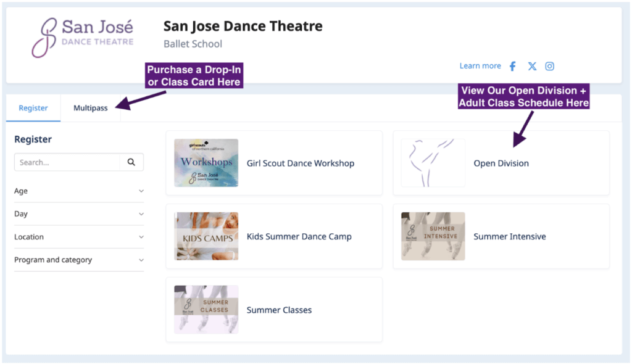This screenshot has height=364, width=632.
Task: Click the Summer Classes thumbnail image
Action: pos(206,310)
